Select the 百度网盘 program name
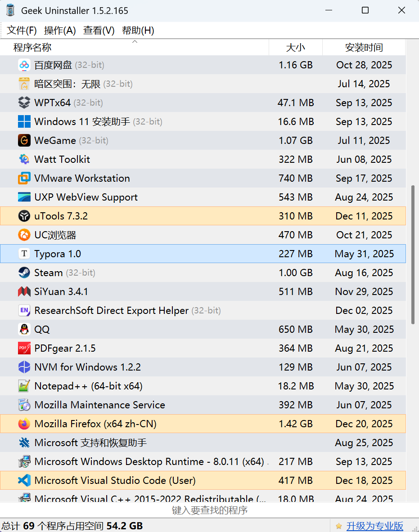Image resolution: width=419 pixels, height=532 pixels. 53,65
